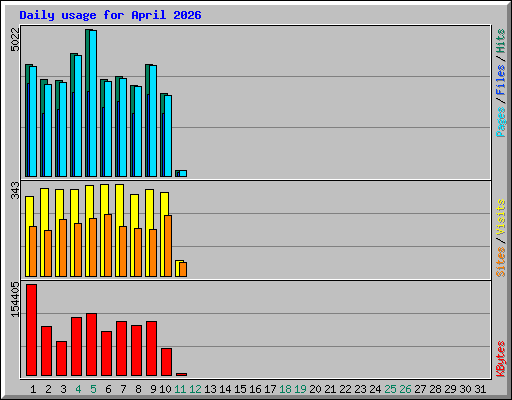
Task: Select the 343 axis value
Action: (x=15, y=190)
